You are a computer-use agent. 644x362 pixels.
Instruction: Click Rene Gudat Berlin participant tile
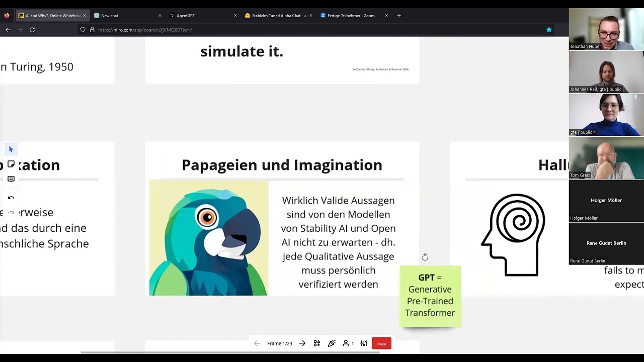606,243
